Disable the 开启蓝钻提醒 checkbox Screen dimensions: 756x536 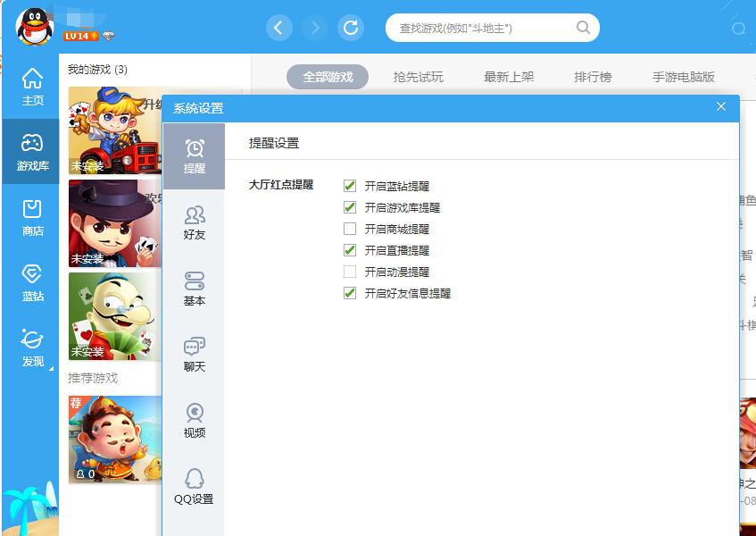pos(350,187)
